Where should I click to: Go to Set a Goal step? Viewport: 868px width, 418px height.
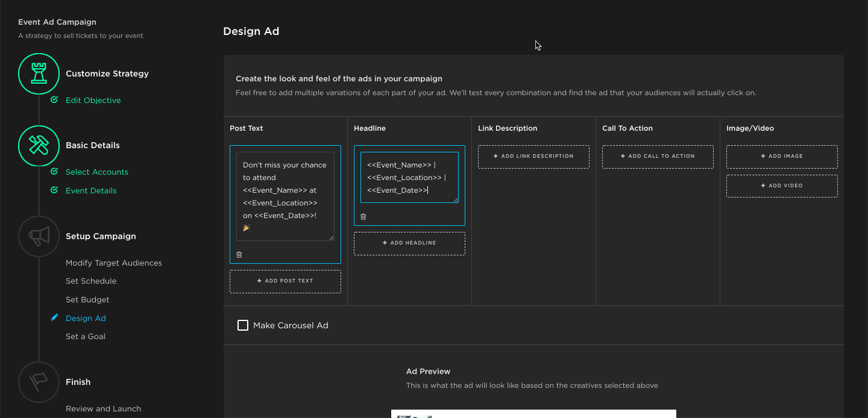click(86, 336)
